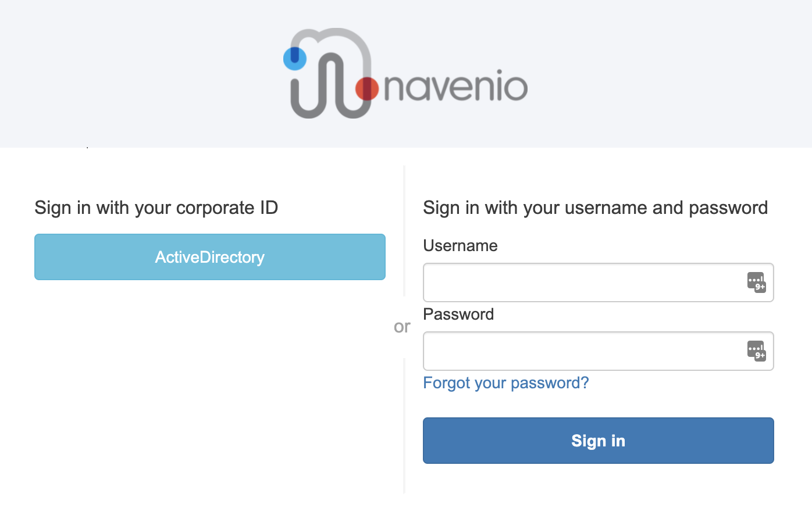This screenshot has width=812, height=515.
Task: Open the Forgot your password link
Action: 505,382
